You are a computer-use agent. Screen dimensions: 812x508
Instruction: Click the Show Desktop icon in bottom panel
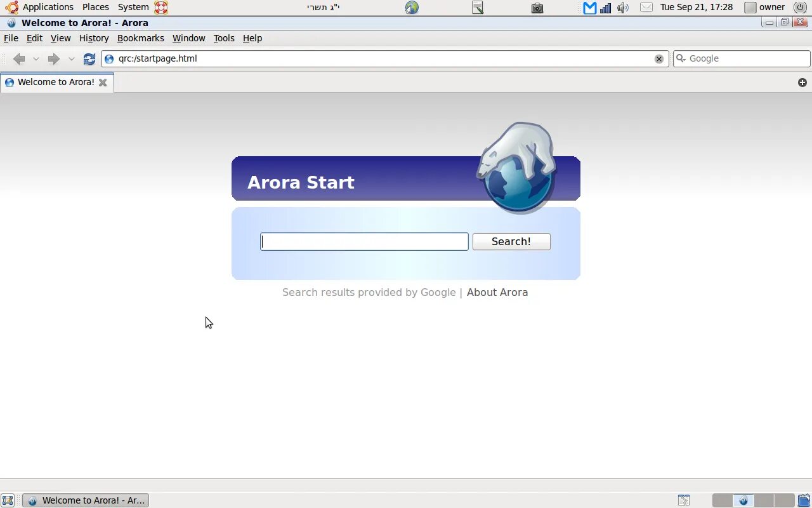point(8,500)
